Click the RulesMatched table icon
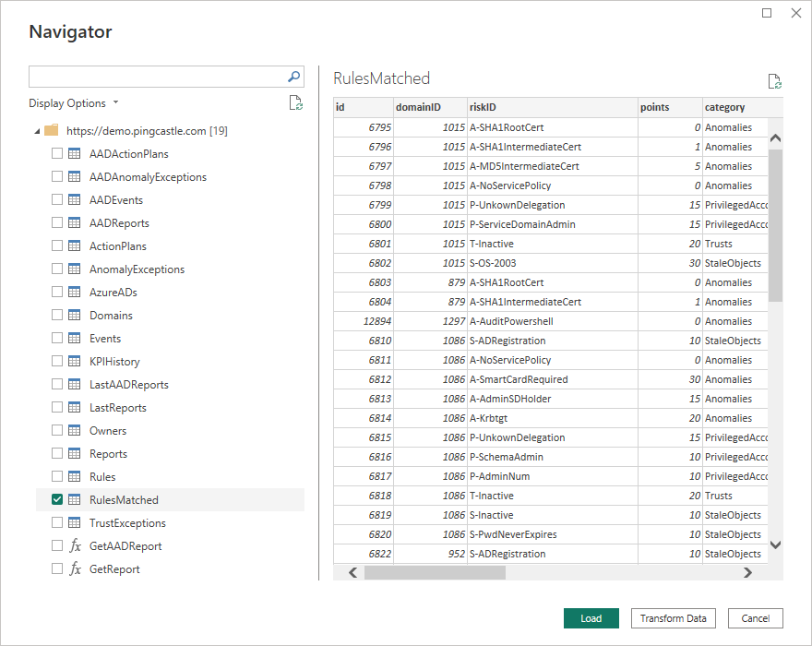This screenshot has width=812, height=646. [75, 499]
